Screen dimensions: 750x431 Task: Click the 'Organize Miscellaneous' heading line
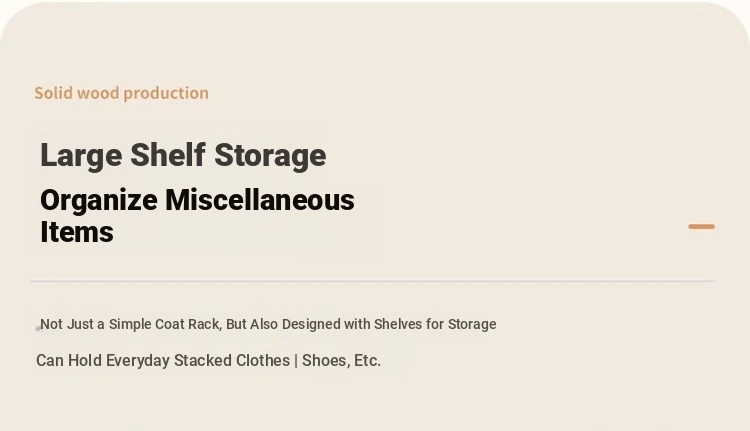pyautogui.click(x=198, y=200)
